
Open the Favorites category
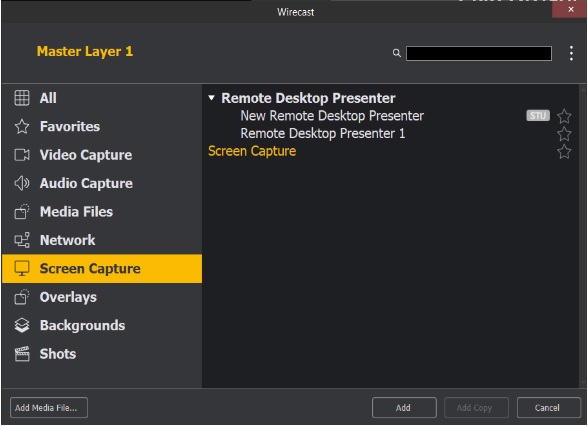point(102,126)
